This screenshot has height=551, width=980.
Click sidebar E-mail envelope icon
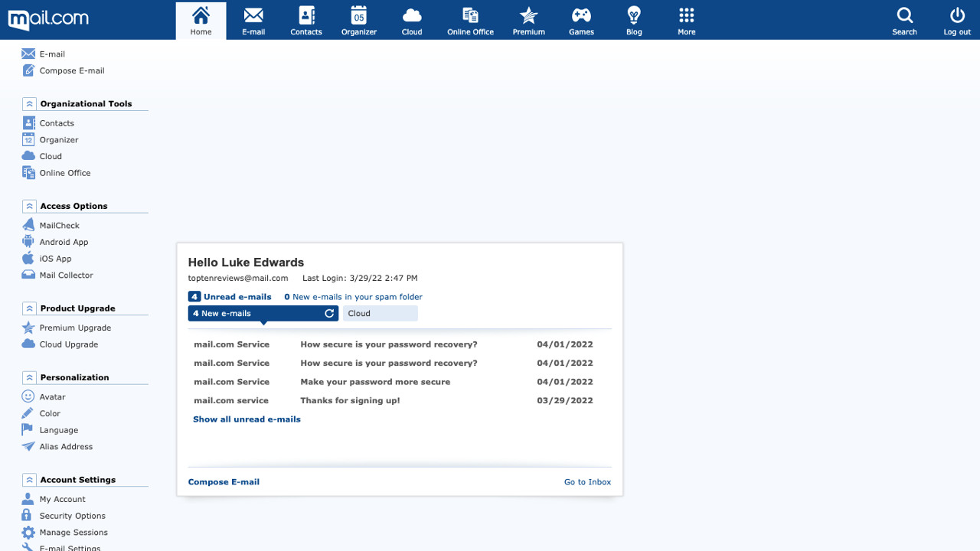point(28,54)
